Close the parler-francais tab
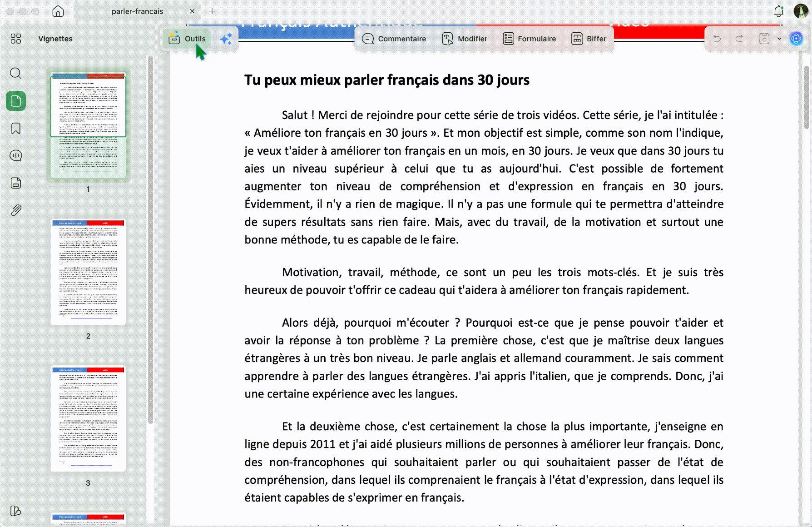The image size is (812, 527). click(x=192, y=11)
